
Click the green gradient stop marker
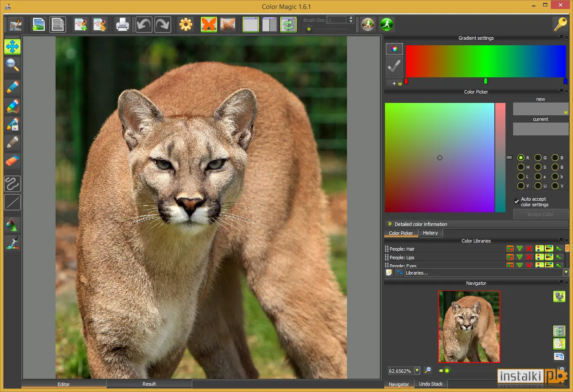point(485,81)
